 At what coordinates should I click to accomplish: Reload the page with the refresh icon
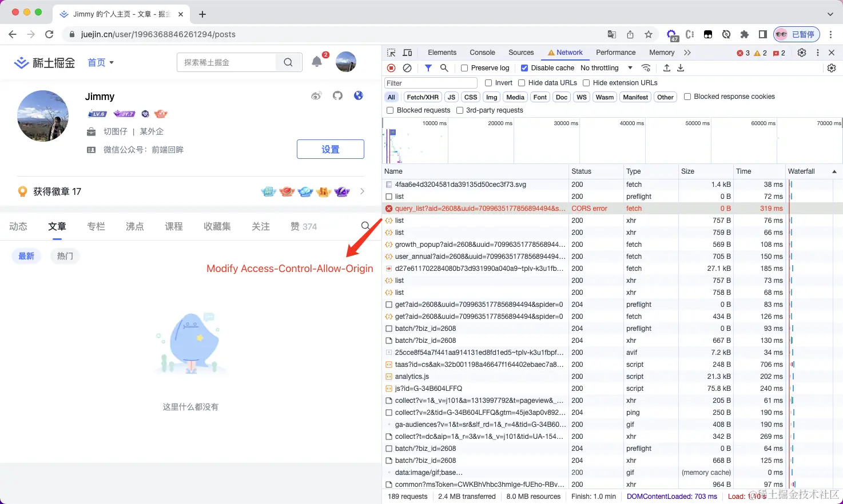pos(49,34)
